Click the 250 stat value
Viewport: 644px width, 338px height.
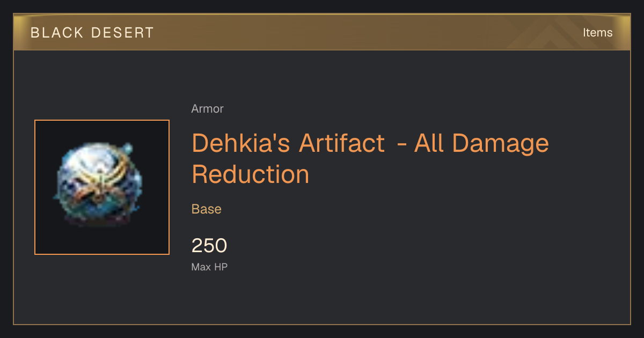click(x=209, y=246)
